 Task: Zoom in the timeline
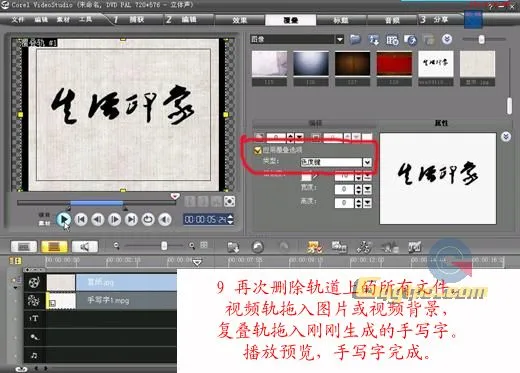[x=192, y=246]
